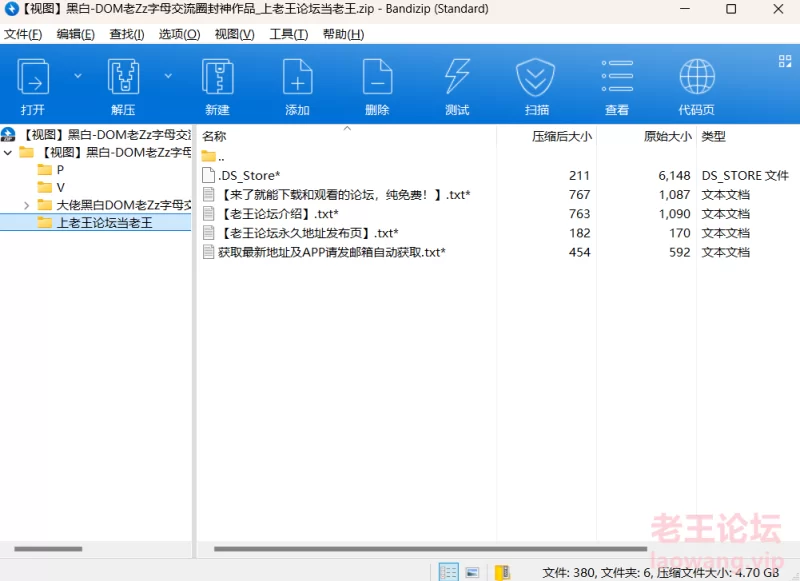Expand the 大佬黑白DOM老Zz字母 folder node
The width and height of the screenshot is (800, 581).
click(x=27, y=205)
